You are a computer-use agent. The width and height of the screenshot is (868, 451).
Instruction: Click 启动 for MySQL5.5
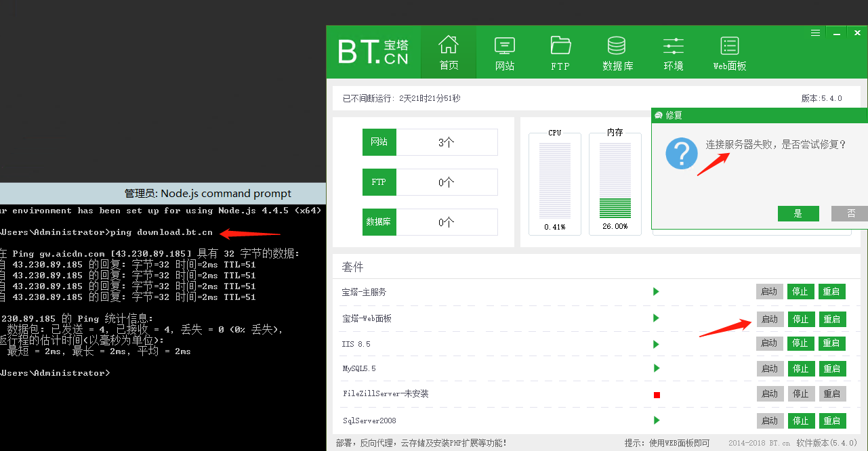770,368
